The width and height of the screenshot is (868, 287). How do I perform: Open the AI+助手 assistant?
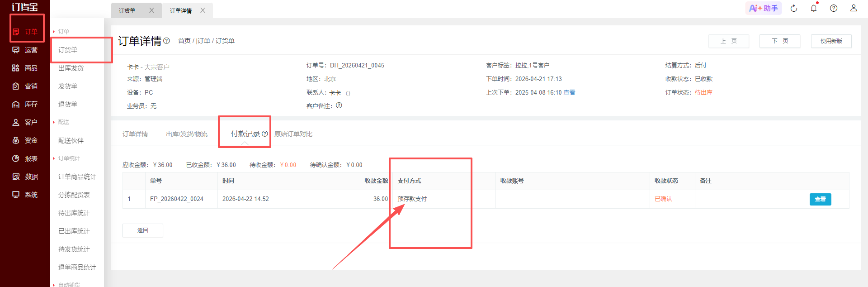764,8
